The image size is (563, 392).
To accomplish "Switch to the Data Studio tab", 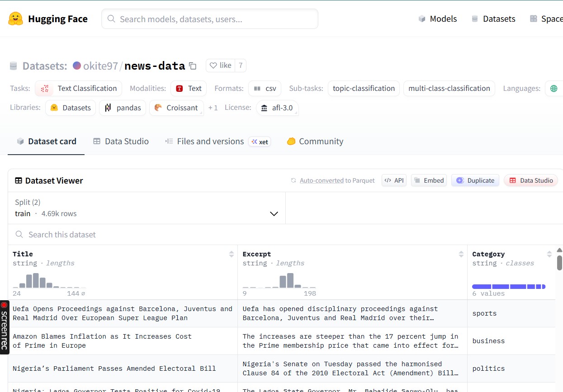I will (x=121, y=142).
